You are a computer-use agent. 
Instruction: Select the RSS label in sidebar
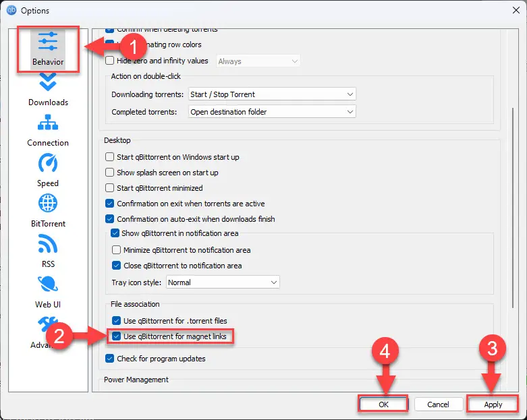click(48, 264)
